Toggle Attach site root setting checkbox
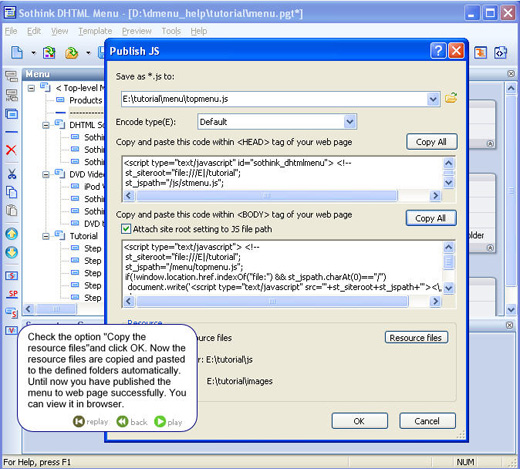 pos(126,229)
